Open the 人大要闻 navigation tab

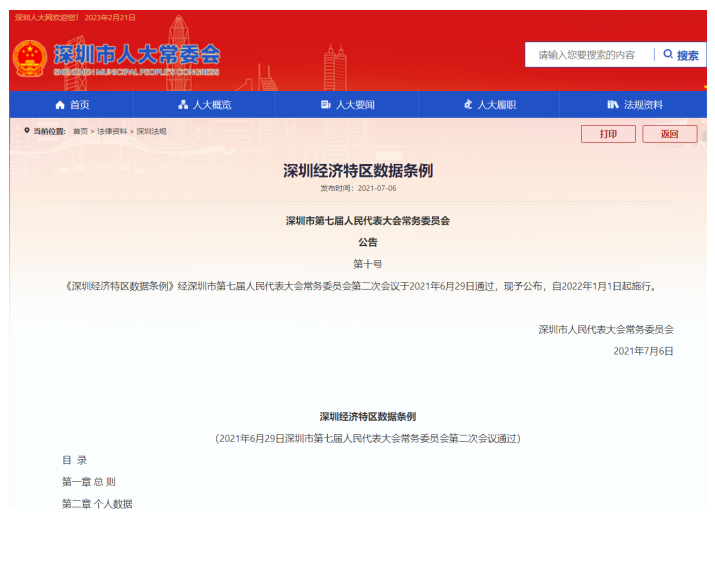pos(347,105)
